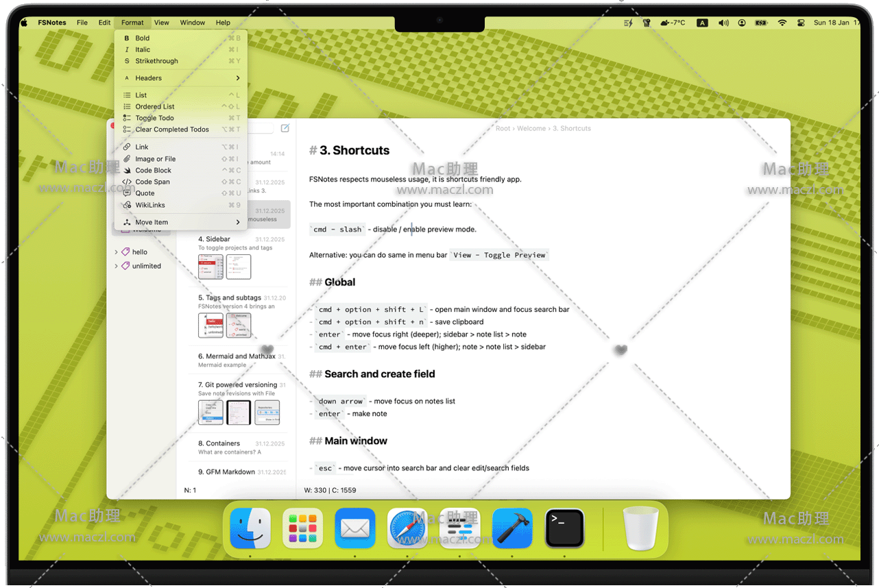Screen dimensions: 879x588
Task: Click the Wi-Fi status icon
Action: 782,23
